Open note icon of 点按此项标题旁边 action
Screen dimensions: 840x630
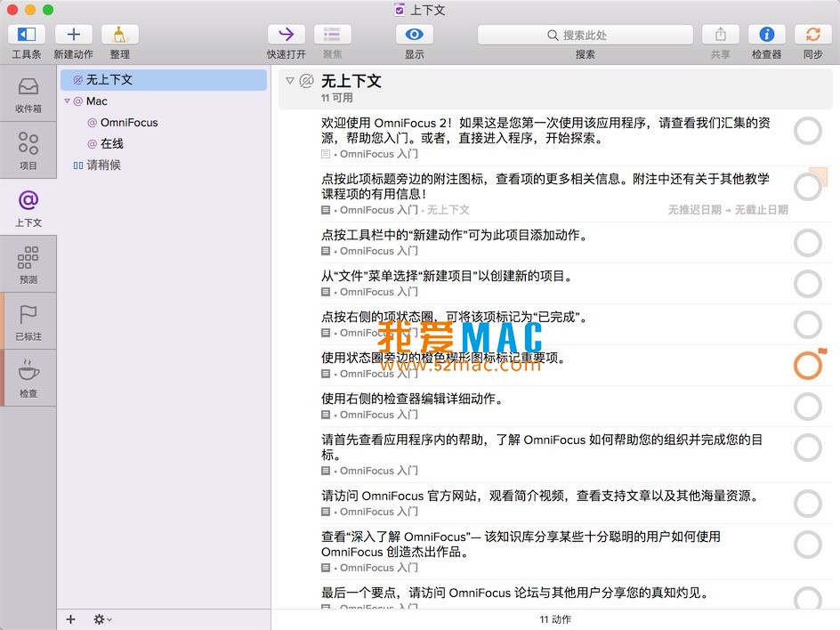pos(325,210)
